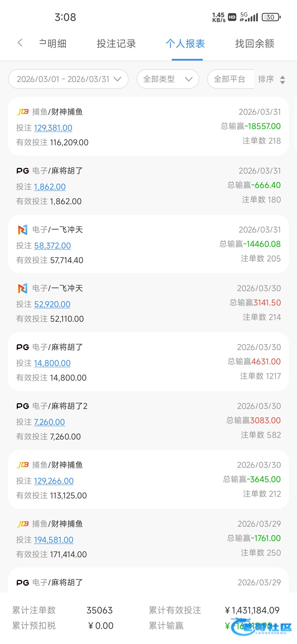Tap the PG logo on 麻将胡了2 record
Viewport: 297px width, 644px height.
(x=23, y=406)
